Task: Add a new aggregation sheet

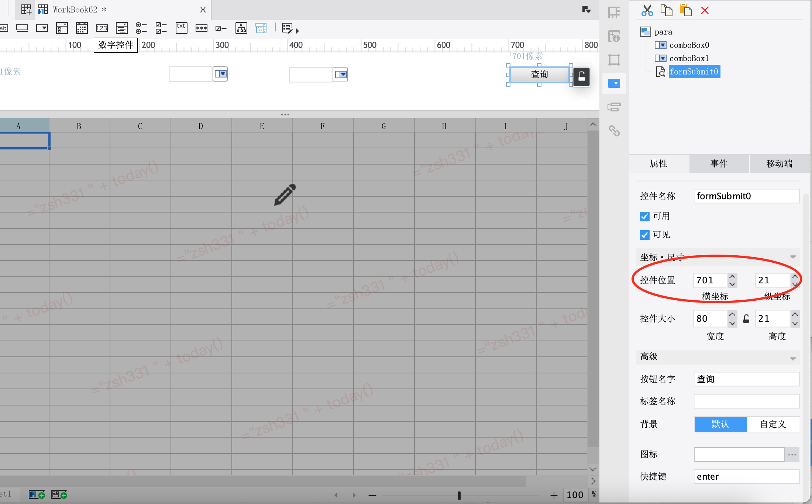Action: pyautogui.click(x=59, y=494)
